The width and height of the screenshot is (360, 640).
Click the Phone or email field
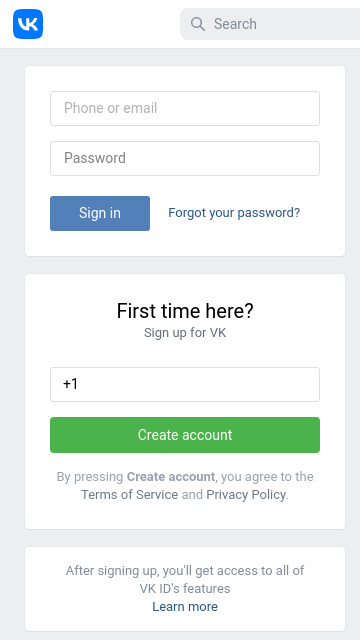(x=185, y=108)
